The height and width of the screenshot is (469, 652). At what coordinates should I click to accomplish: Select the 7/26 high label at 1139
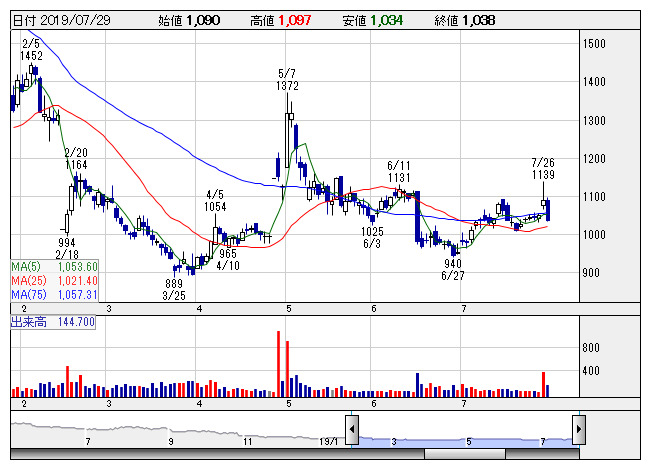coord(543,168)
